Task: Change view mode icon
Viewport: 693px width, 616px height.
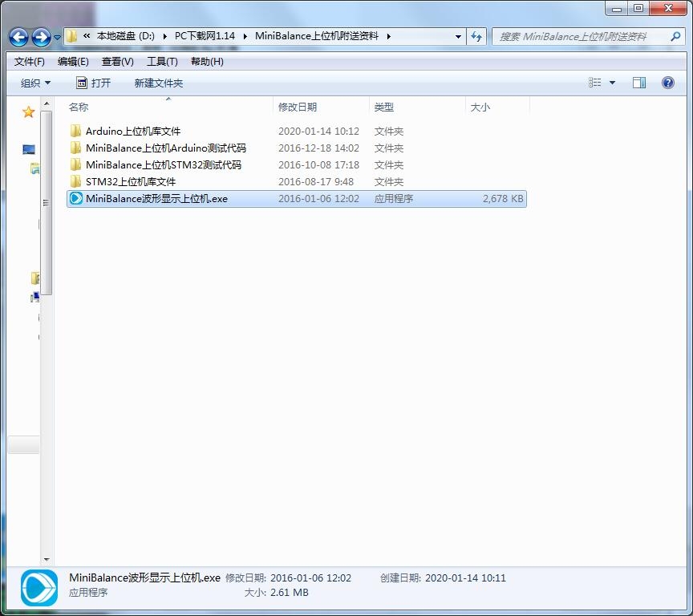Action: (595, 83)
